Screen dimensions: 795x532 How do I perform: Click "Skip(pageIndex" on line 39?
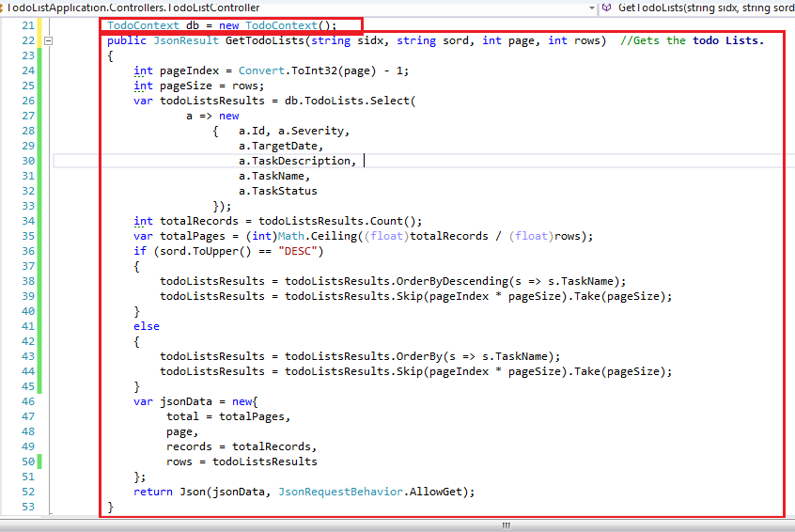click(x=443, y=296)
